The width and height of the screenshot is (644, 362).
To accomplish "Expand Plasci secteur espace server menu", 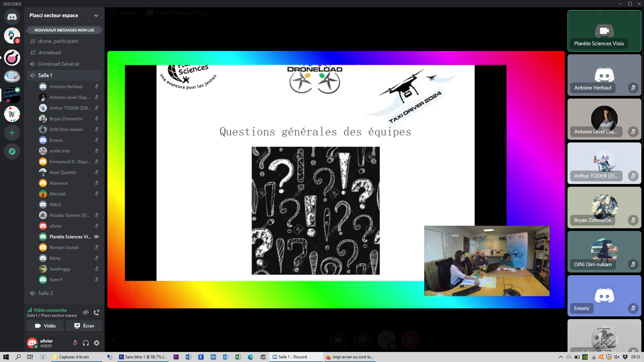I will point(96,15).
